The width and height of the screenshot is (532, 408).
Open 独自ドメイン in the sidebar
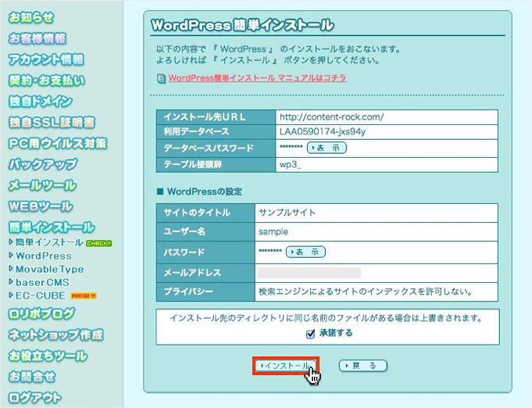[41, 101]
